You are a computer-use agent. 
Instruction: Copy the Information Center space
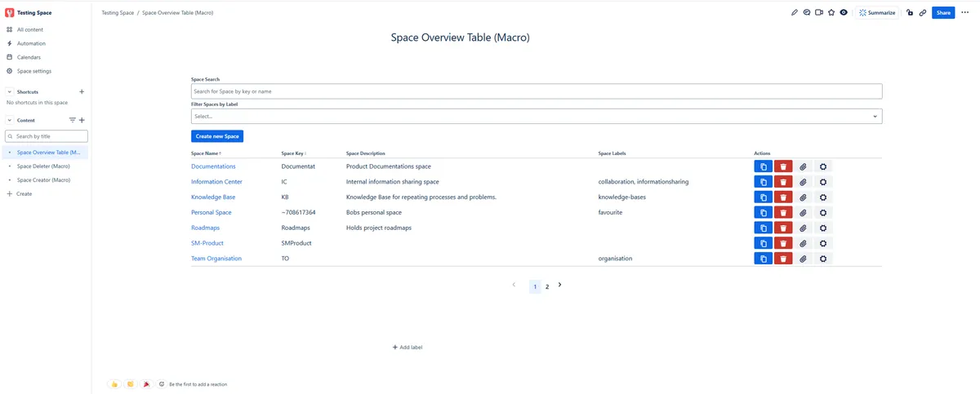[763, 182]
